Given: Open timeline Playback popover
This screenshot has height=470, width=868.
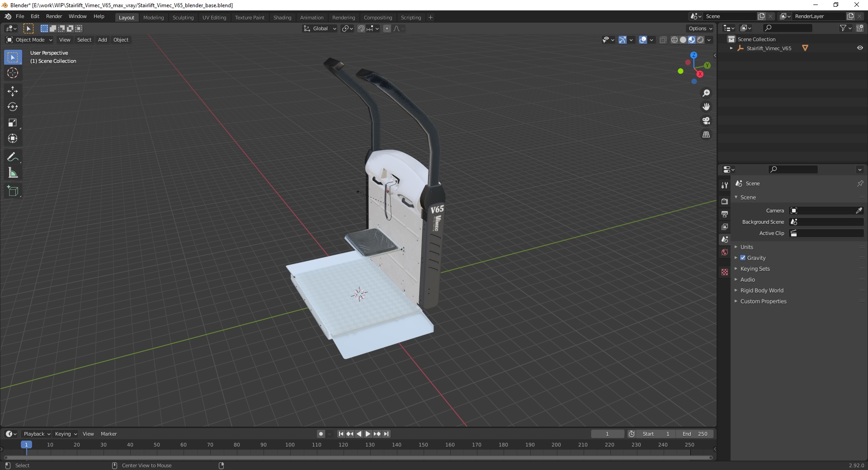Looking at the screenshot, I should pos(37,434).
